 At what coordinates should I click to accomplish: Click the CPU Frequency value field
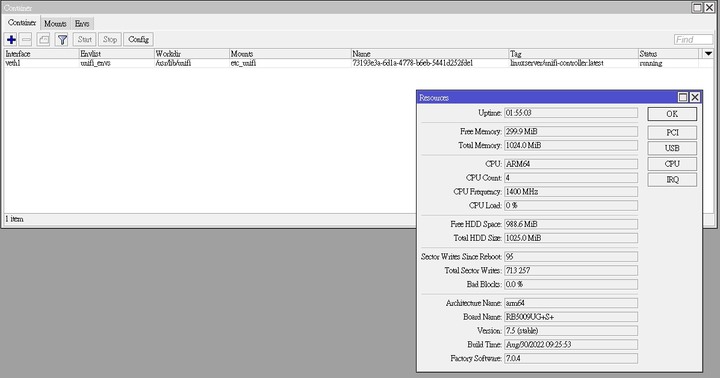coord(571,192)
